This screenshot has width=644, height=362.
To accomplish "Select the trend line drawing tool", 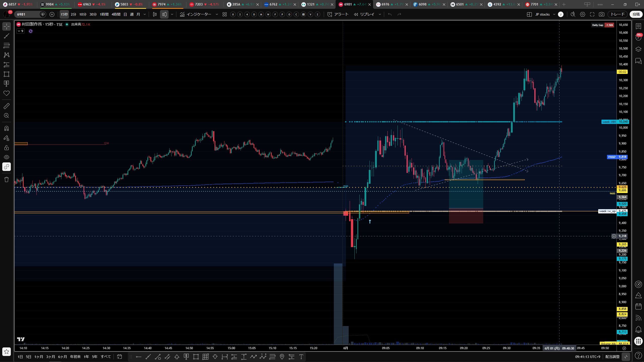I will [7, 36].
